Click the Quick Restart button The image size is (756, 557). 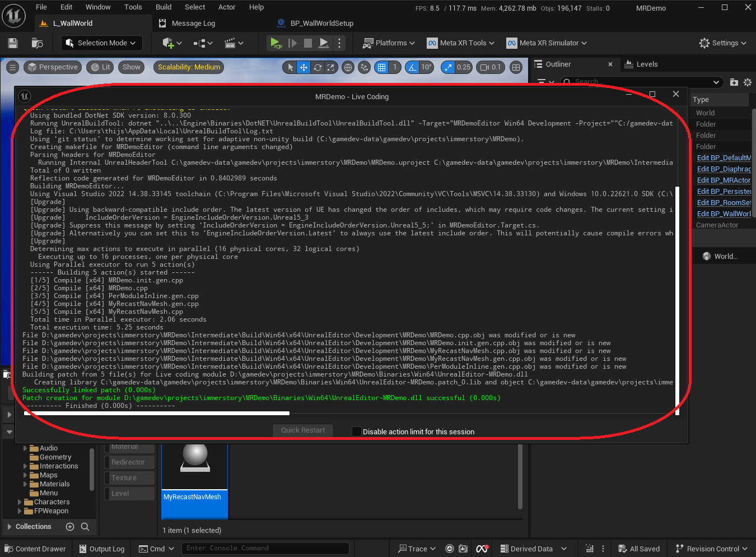coord(302,430)
